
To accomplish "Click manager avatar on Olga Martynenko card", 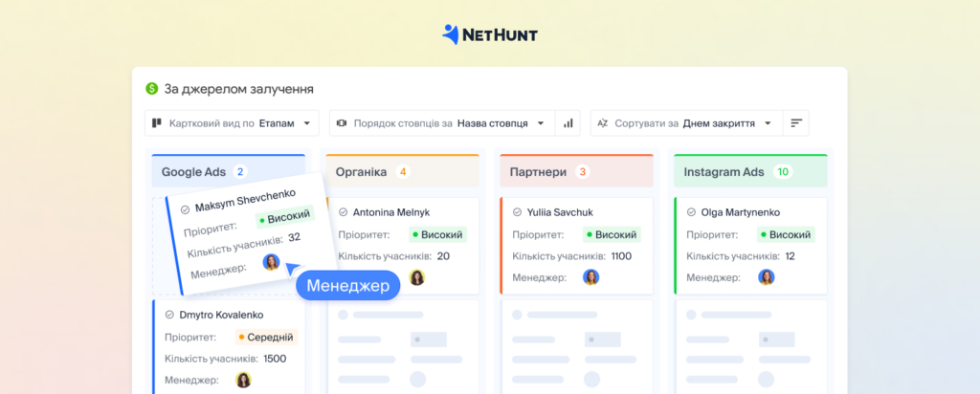I will coord(767,277).
